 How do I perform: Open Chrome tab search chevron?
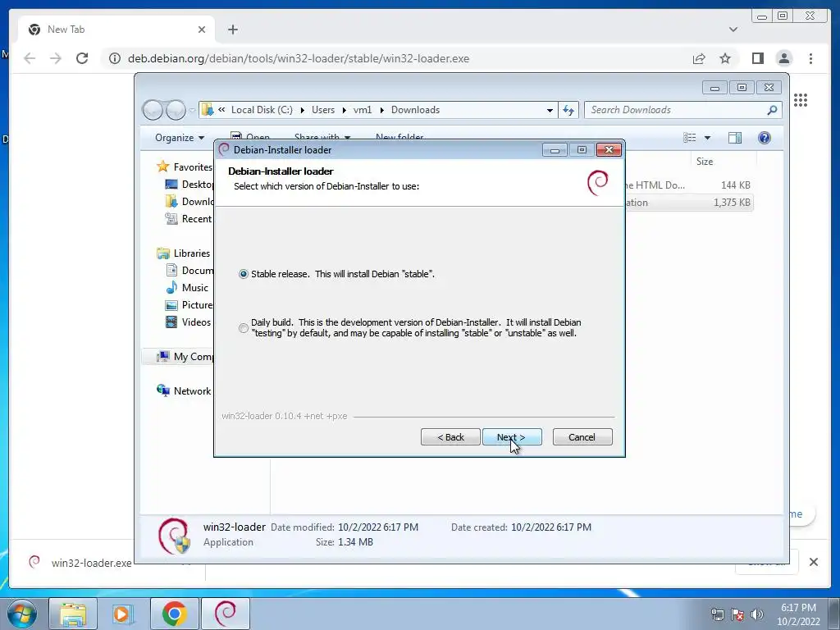click(733, 30)
